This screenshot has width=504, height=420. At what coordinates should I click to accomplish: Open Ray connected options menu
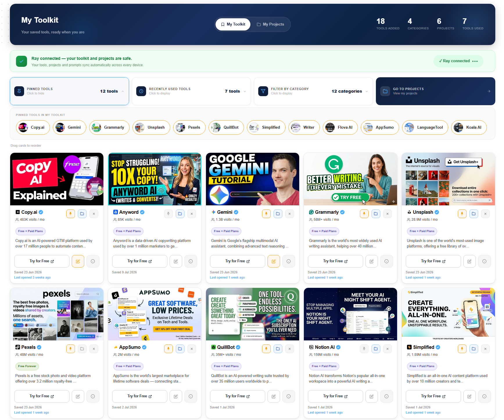[x=475, y=61]
